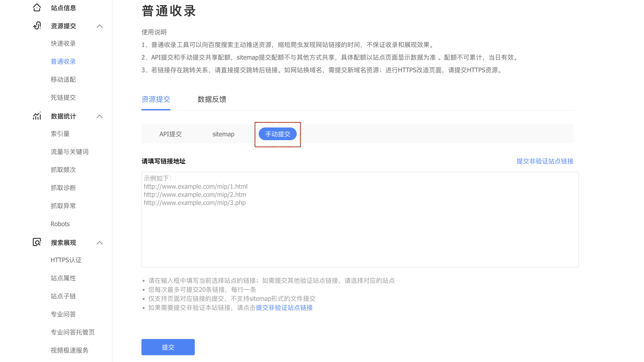Open HTTPS认证 in the sidebar

pos(66,260)
